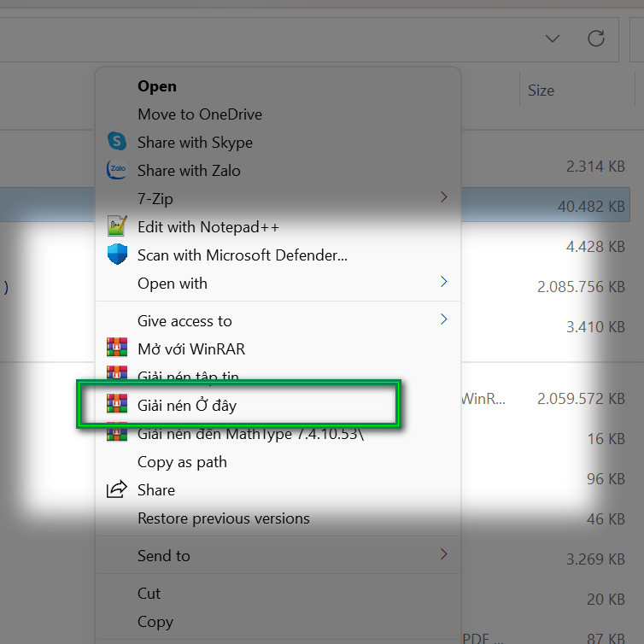Click the Notepad++ icon in the menu

point(117,225)
